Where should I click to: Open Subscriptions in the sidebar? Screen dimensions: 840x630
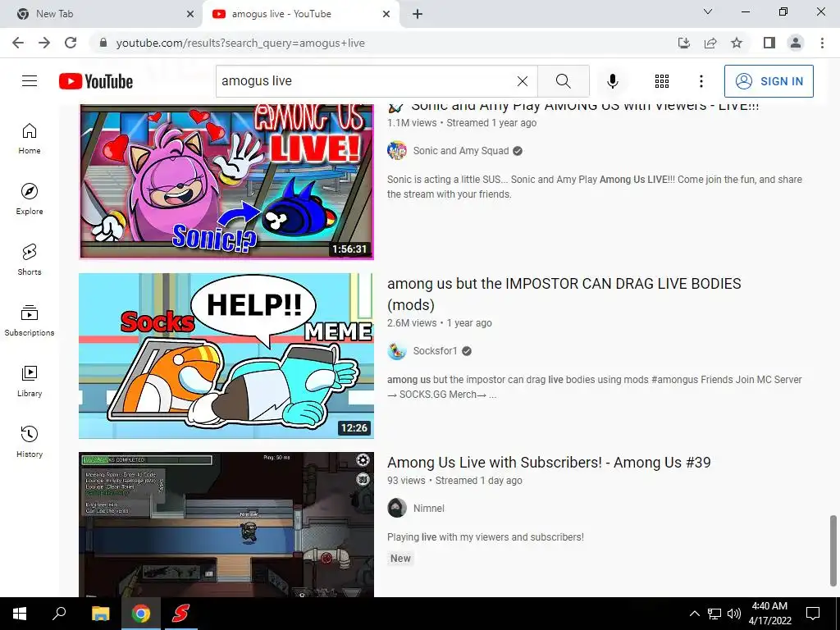[30, 321]
